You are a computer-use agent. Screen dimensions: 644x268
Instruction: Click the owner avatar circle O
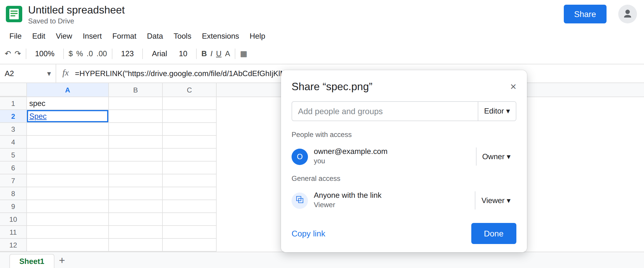300,157
